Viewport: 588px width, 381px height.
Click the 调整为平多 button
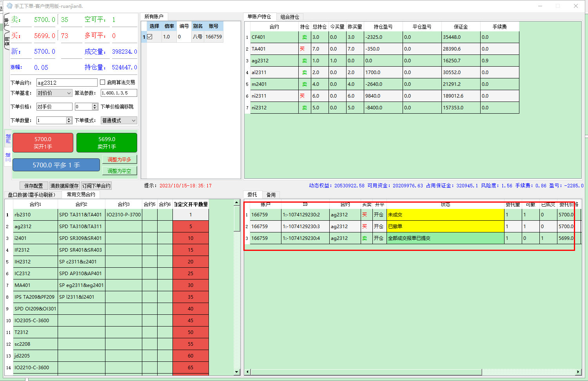(x=120, y=160)
